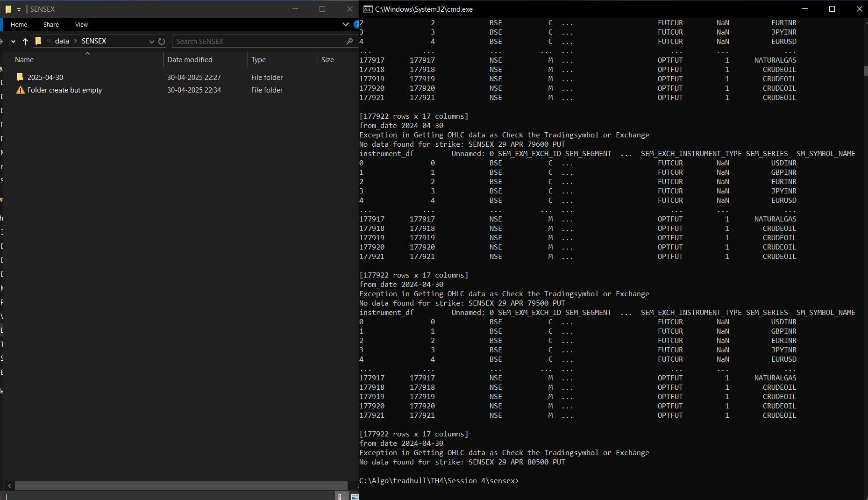Click 'No data found for strike: SENSEX 29 APR 80500 PUT'
The height and width of the screenshot is (500, 868).
tap(462, 462)
